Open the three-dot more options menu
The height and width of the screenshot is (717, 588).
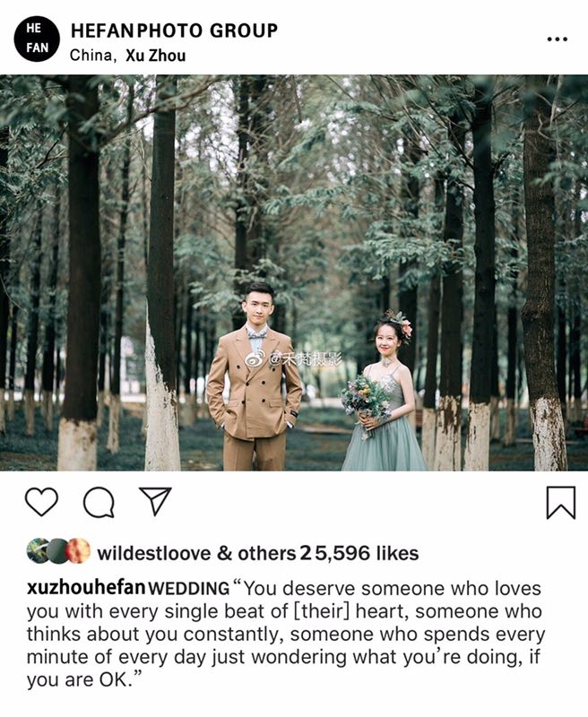click(558, 39)
